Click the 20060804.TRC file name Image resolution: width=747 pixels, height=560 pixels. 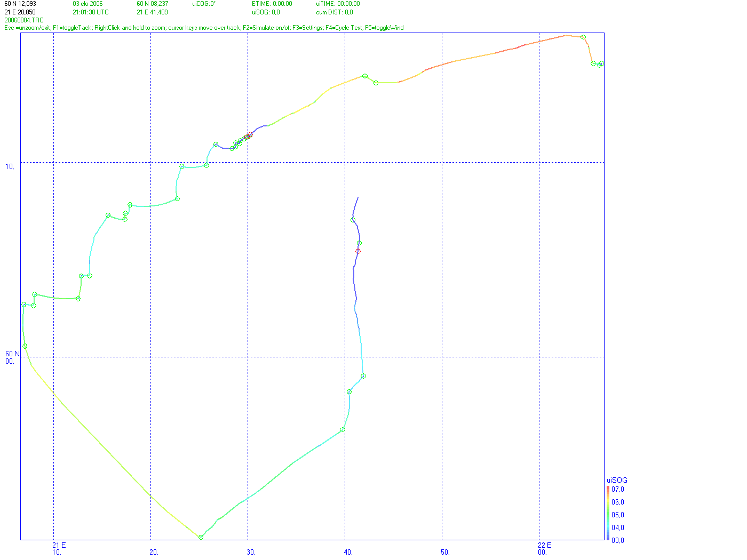click(x=24, y=20)
